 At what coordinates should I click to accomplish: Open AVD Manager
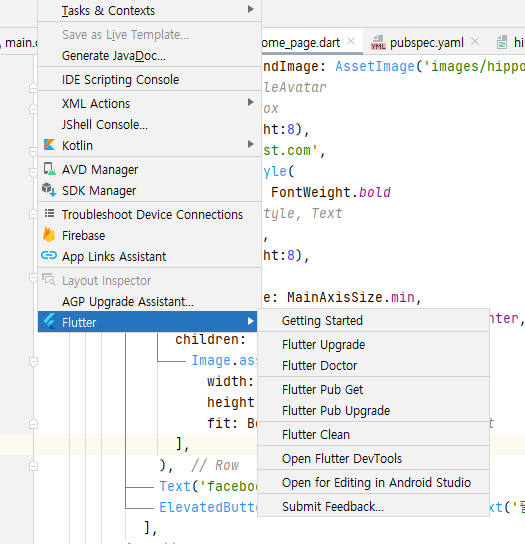pos(150,169)
